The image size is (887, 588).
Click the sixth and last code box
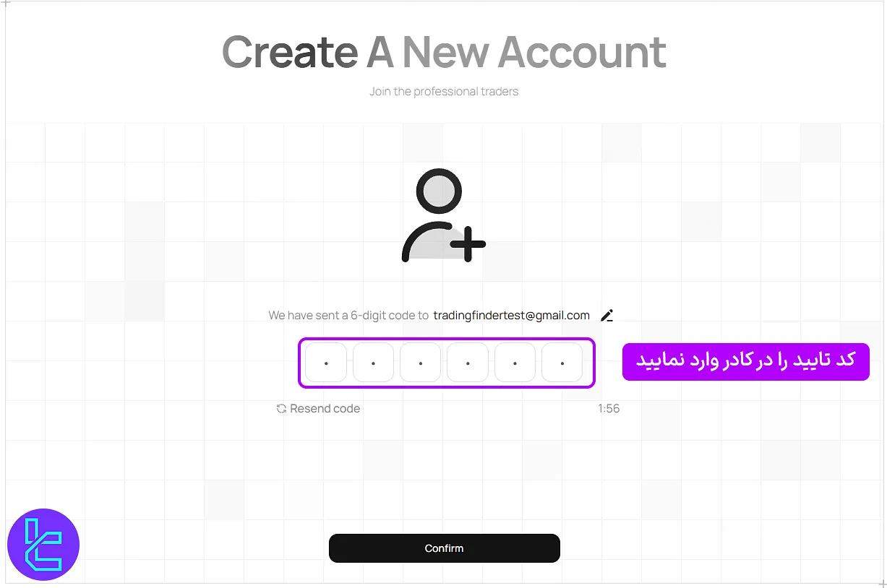click(x=562, y=363)
